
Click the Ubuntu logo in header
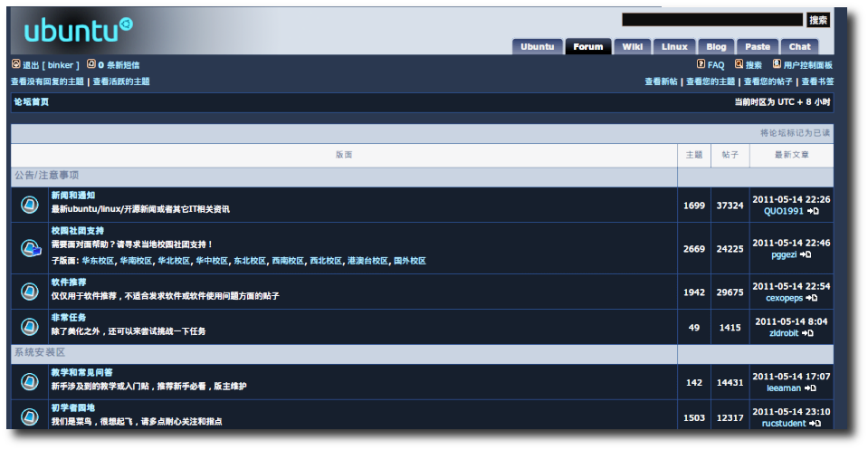tap(78, 31)
